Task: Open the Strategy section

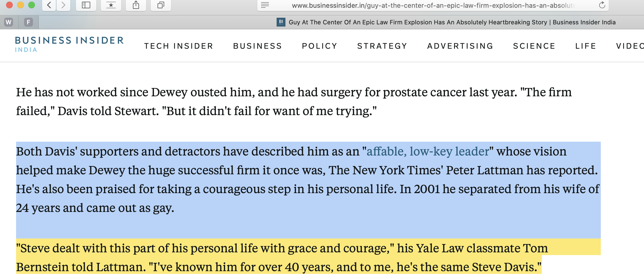Action: pyautogui.click(x=382, y=46)
